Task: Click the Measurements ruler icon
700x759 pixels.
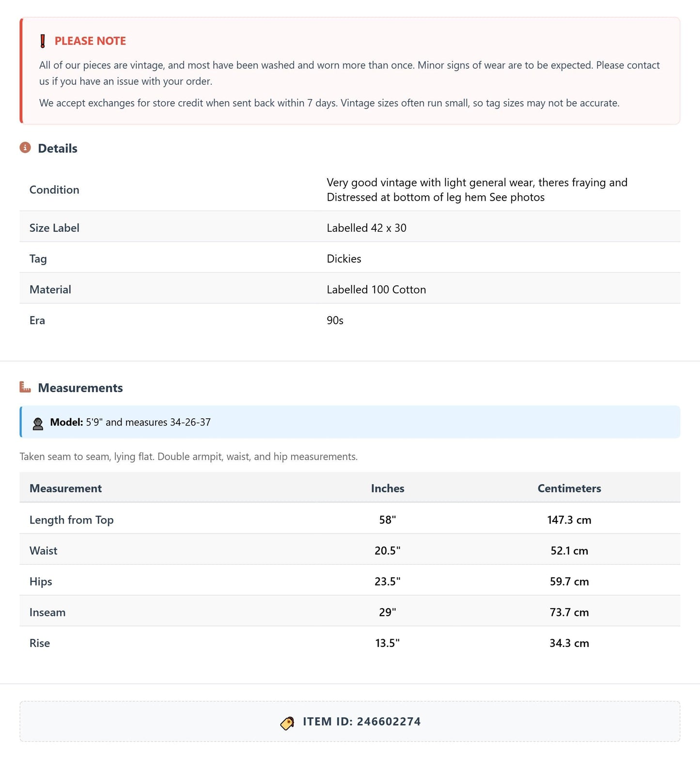Action: tap(25, 387)
